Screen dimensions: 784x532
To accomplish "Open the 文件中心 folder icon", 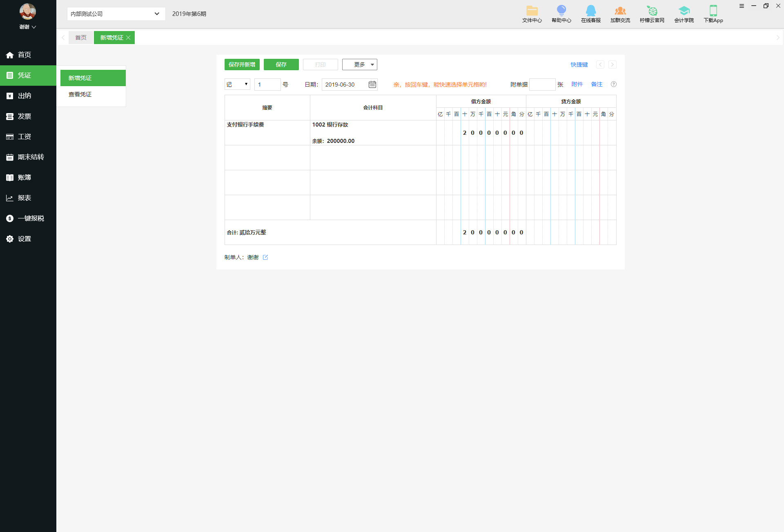I will 532,11.
